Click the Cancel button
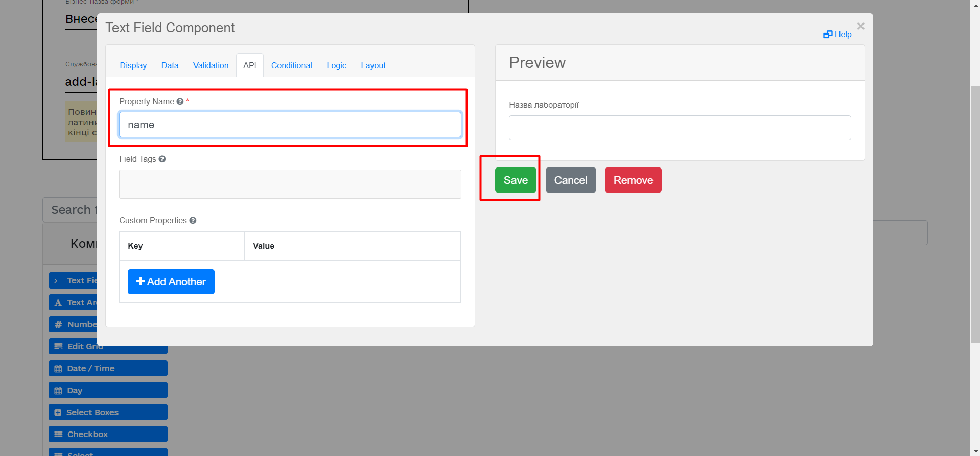Image resolution: width=980 pixels, height=456 pixels. [571, 180]
